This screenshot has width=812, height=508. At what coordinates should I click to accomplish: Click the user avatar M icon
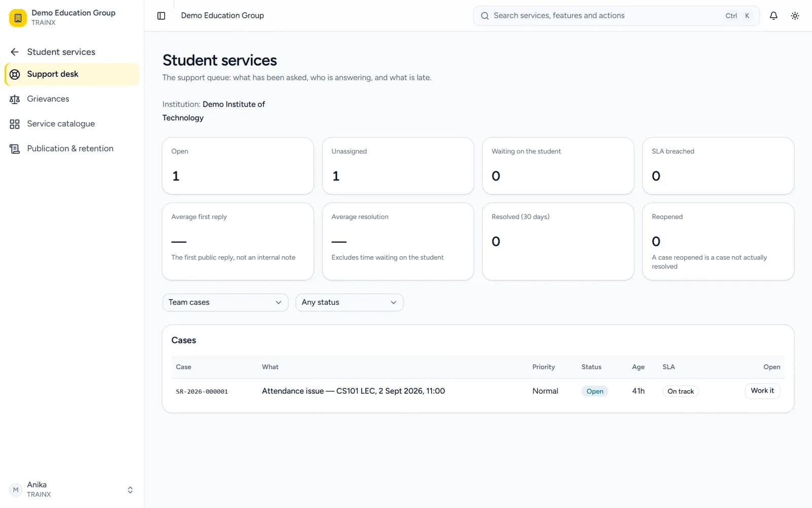(x=16, y=490)
